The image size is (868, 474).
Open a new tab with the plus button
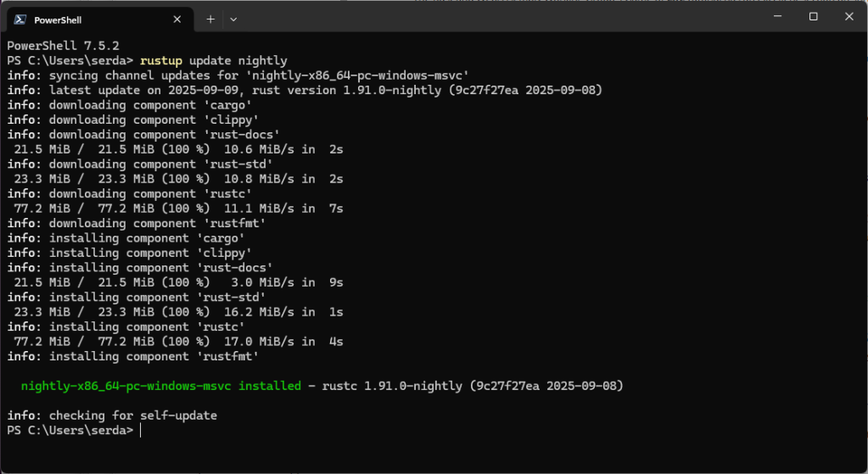click(x=210, y=20)
